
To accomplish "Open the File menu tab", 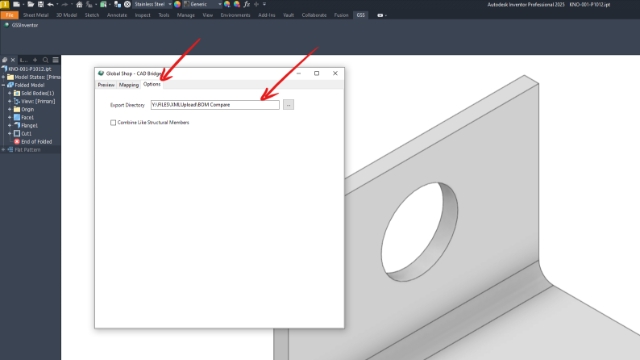I will click(9, 15).
